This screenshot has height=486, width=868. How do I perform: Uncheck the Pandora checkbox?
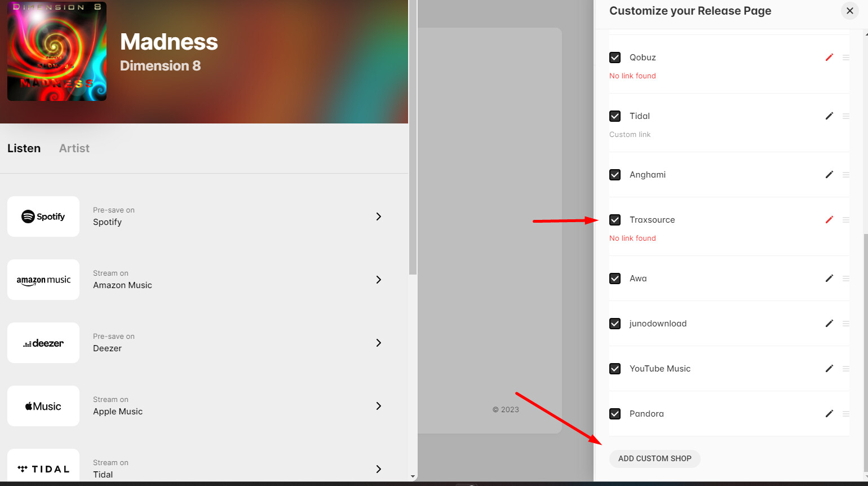(x=615, y=414)
